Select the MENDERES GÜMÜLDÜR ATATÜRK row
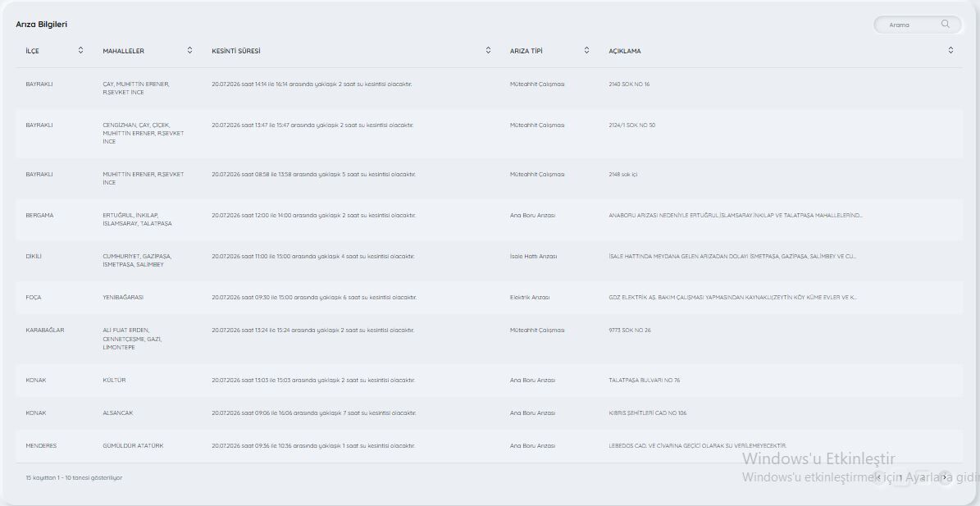This screenshot has height=506, width=980. 490,445
